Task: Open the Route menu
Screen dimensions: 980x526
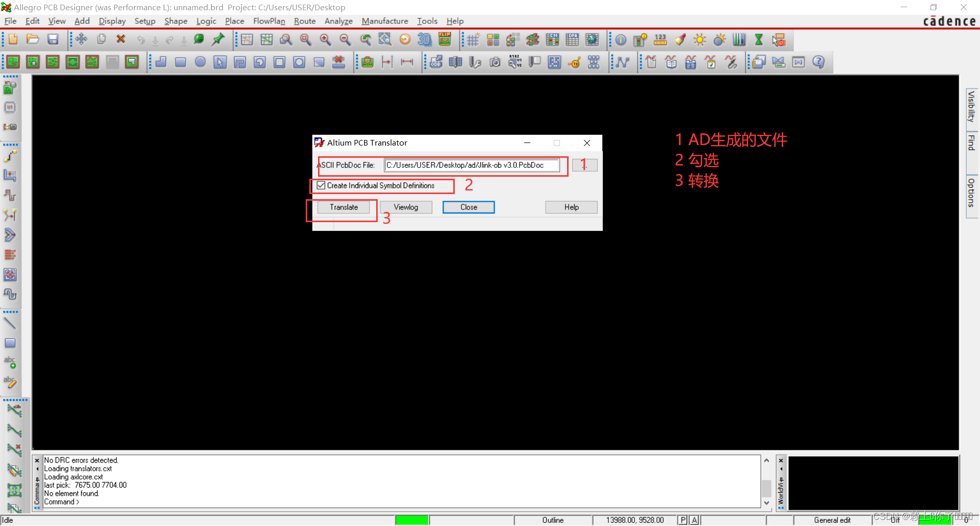Action: 305,21
